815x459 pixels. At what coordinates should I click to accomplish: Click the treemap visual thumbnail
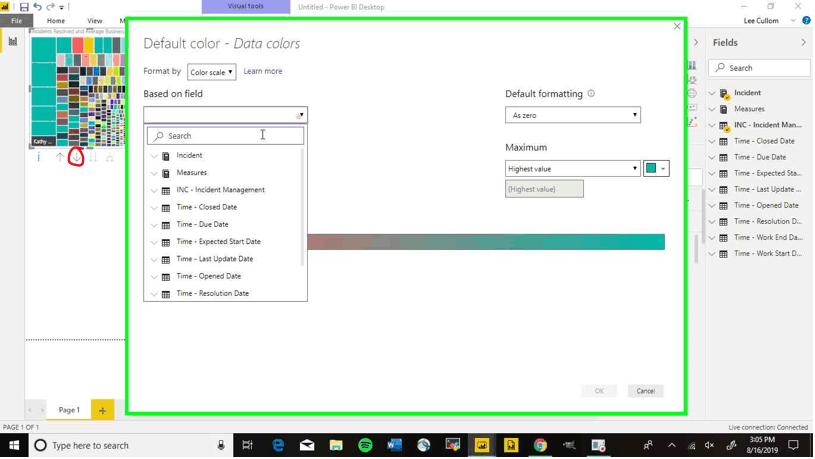click(78, 91)
